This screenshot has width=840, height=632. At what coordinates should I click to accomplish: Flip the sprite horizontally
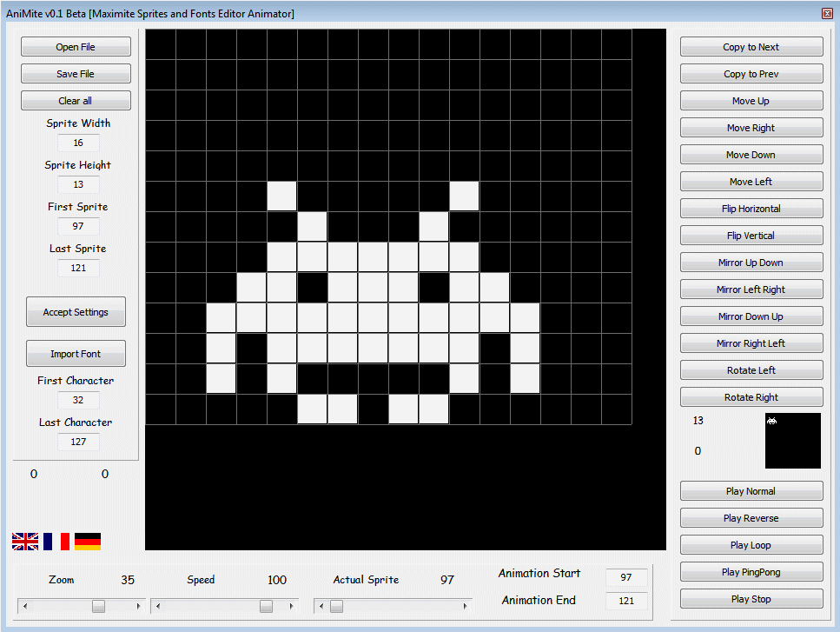(x=751, y=209)
